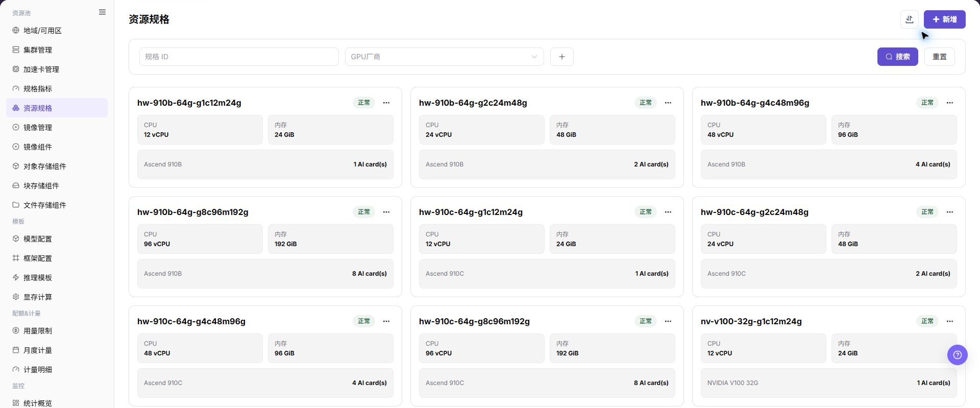The width and height of the screenshot is (980, 408).
Task: Click the 块存储组件 drive icon
Action: tap(16, 186)
